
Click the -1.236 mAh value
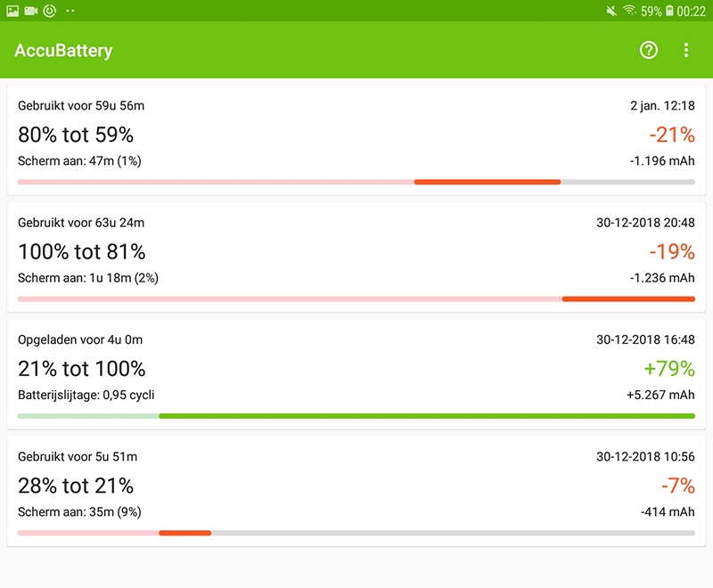pos(662,278)
